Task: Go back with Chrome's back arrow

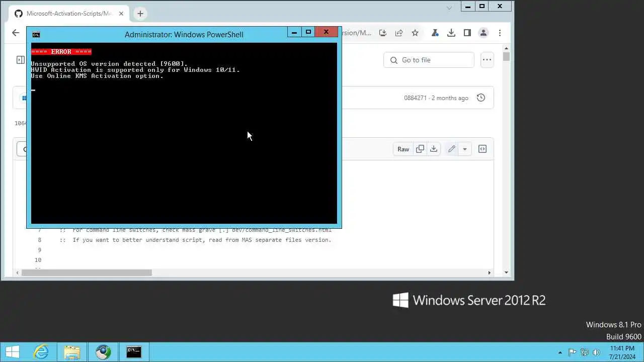Action: tap(16, 33)
